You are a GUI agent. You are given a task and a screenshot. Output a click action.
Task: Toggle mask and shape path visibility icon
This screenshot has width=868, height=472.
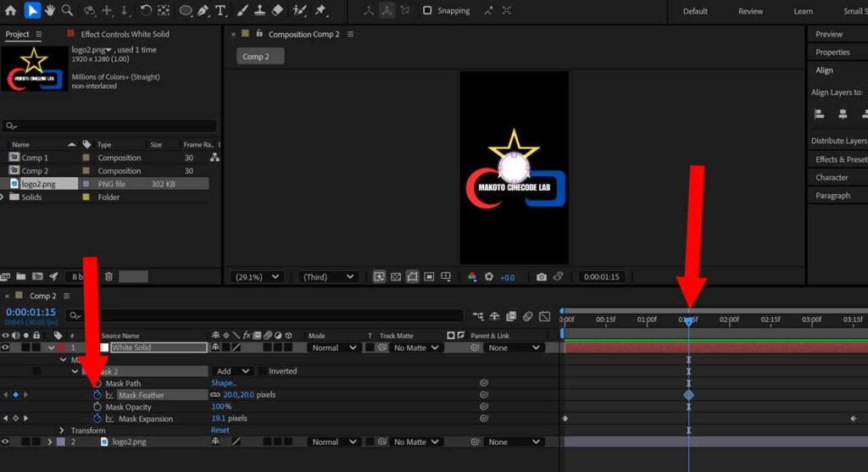[413, 276]
